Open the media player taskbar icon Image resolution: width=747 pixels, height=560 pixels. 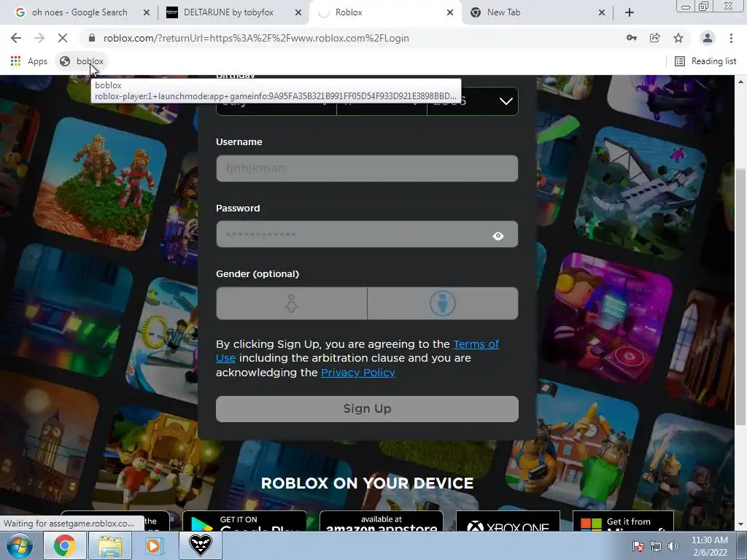(153, 545)
